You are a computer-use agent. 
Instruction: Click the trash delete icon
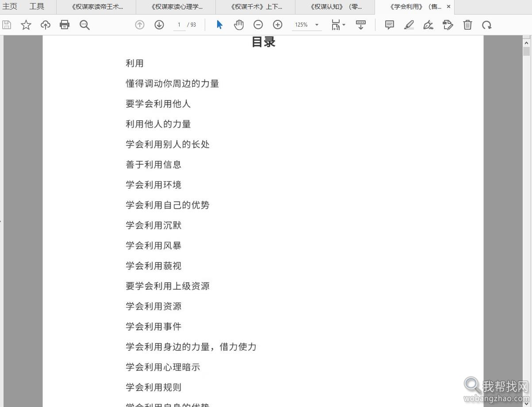[x=467, y=25]
